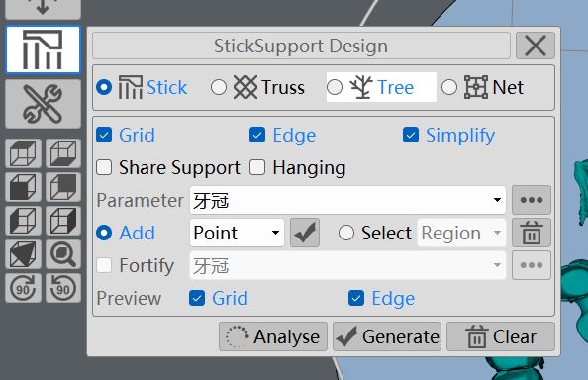588x380 pixels.
Task: Click the Analyse button
Action: click(x=273, y=336)
